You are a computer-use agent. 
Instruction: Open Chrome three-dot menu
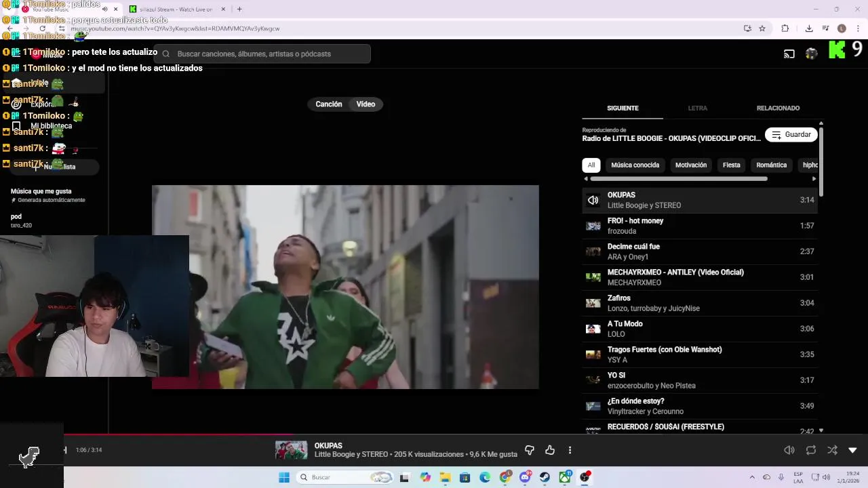859,28
